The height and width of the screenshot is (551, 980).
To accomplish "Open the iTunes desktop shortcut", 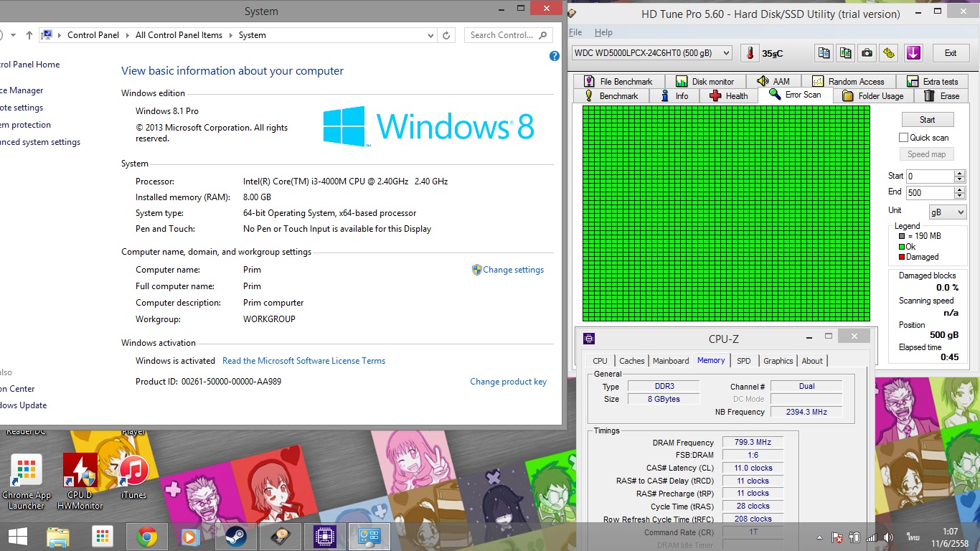I will coord(133,478).
